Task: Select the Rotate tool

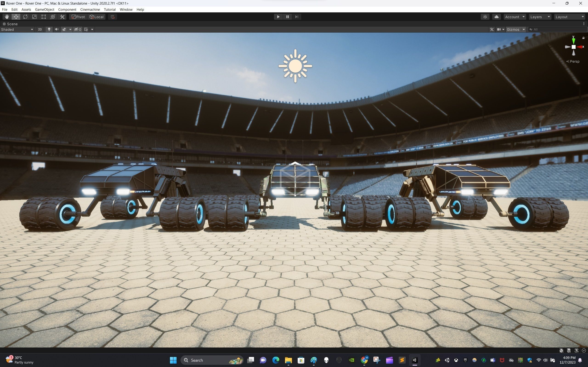Action: pyautogui.click(x=25, y=17)
